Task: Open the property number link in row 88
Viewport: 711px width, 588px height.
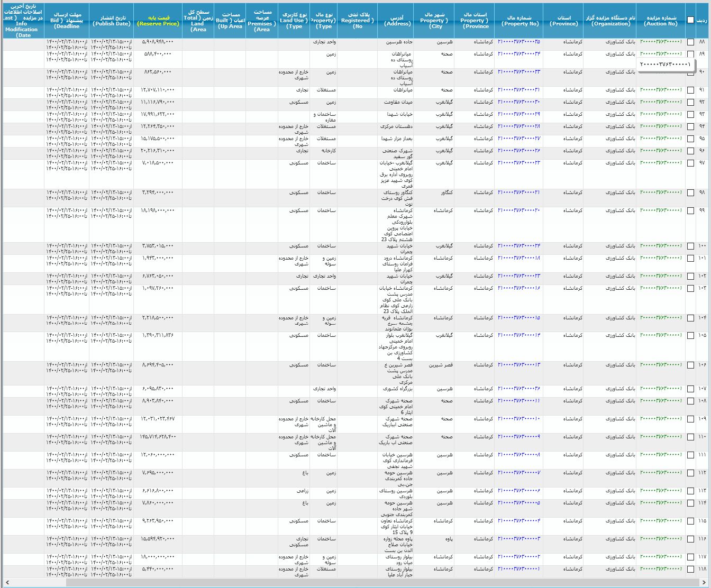Action: click(519, 42)
